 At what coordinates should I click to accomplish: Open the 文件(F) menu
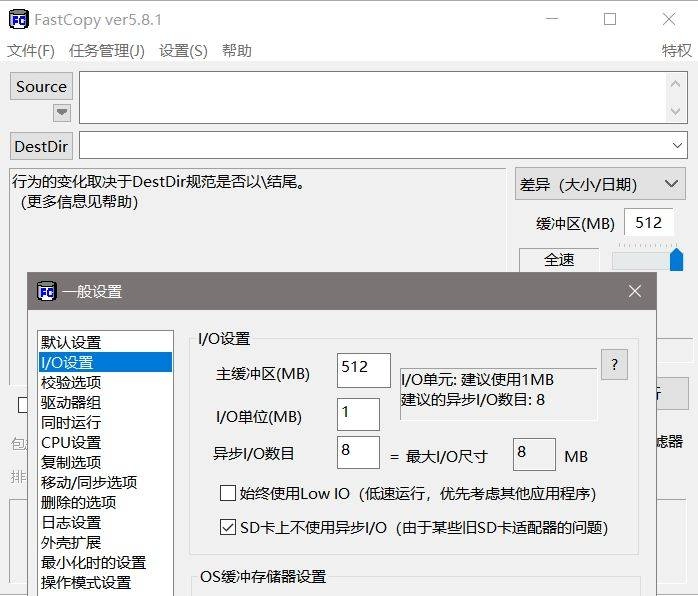[31, 51]
